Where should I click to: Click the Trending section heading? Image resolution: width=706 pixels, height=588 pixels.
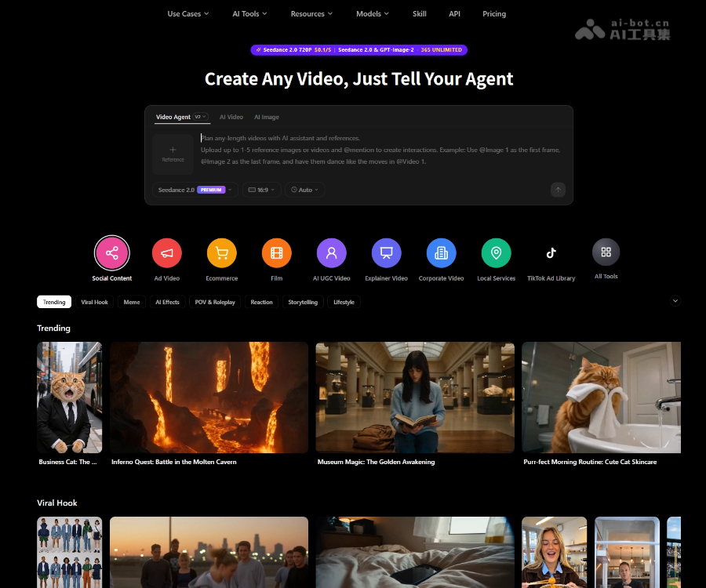(53, 328)
